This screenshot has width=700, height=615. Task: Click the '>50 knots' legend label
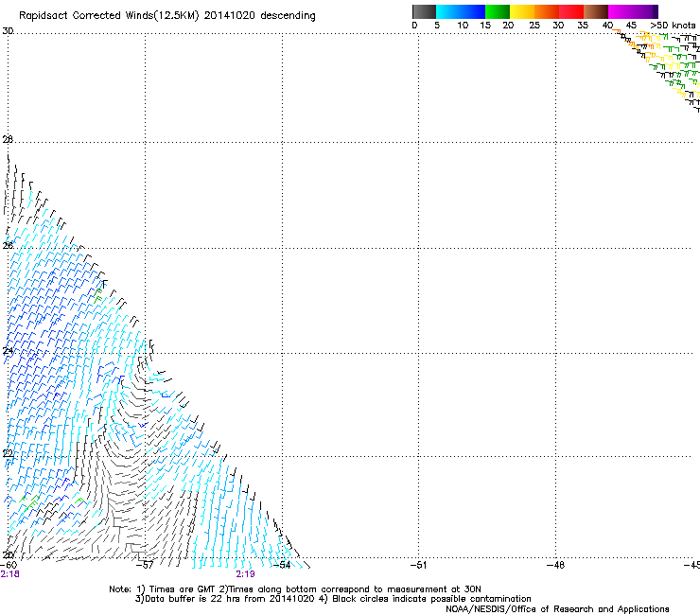click(x=673, y=26)
